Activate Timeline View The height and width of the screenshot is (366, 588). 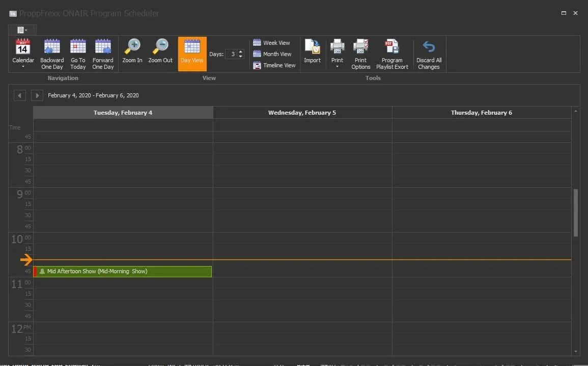pyautogui.click(x=274, y=65)
